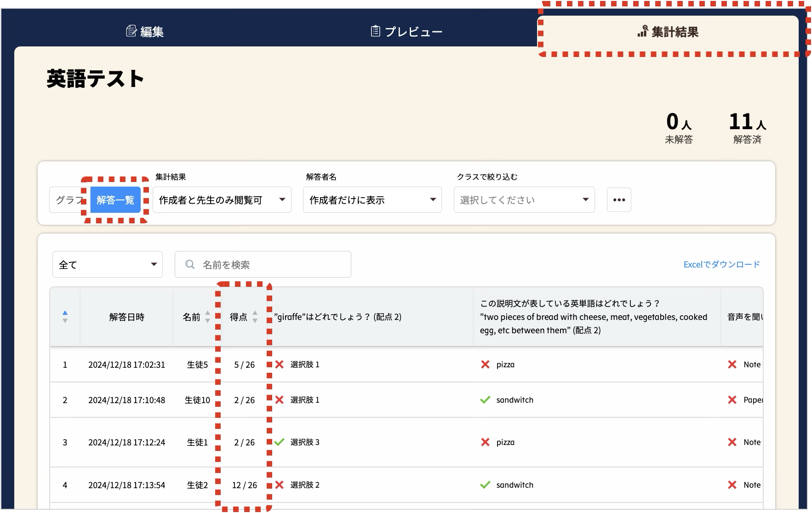Select the 解答一覧 view button
Viewport: 812px width, 513px height.
(115, 200)
